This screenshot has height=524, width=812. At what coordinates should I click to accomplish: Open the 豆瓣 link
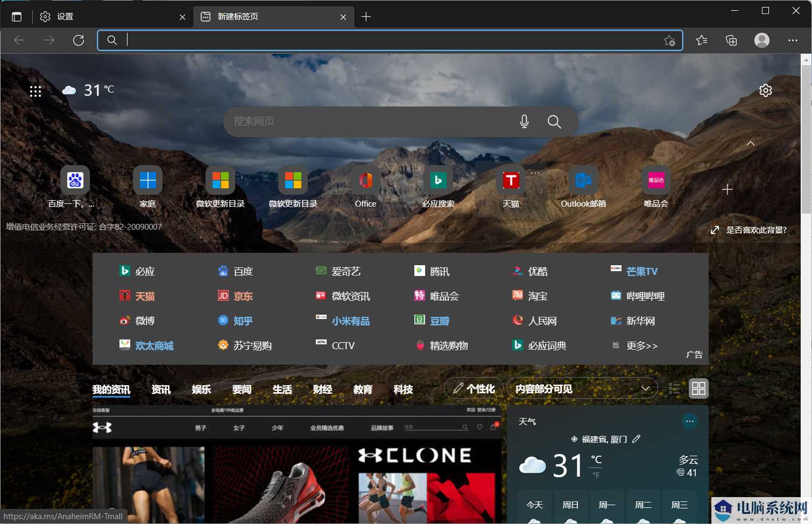tap(432, 321)
